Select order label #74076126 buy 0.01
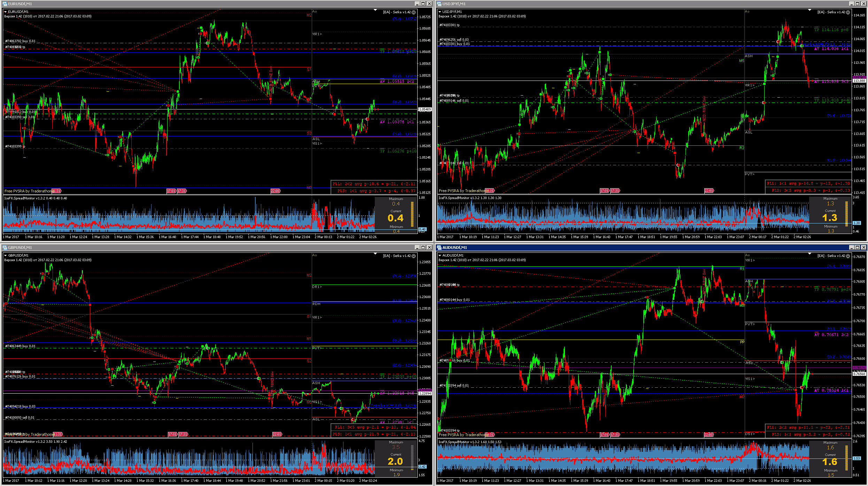The width and height of the screenshot is (868, 486). pos(20,377)
